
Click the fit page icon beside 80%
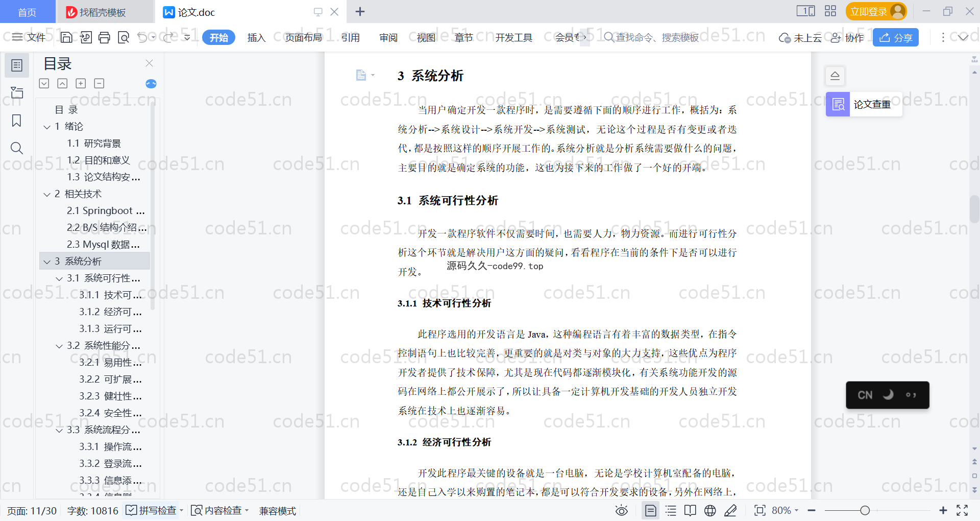point(759,510)
